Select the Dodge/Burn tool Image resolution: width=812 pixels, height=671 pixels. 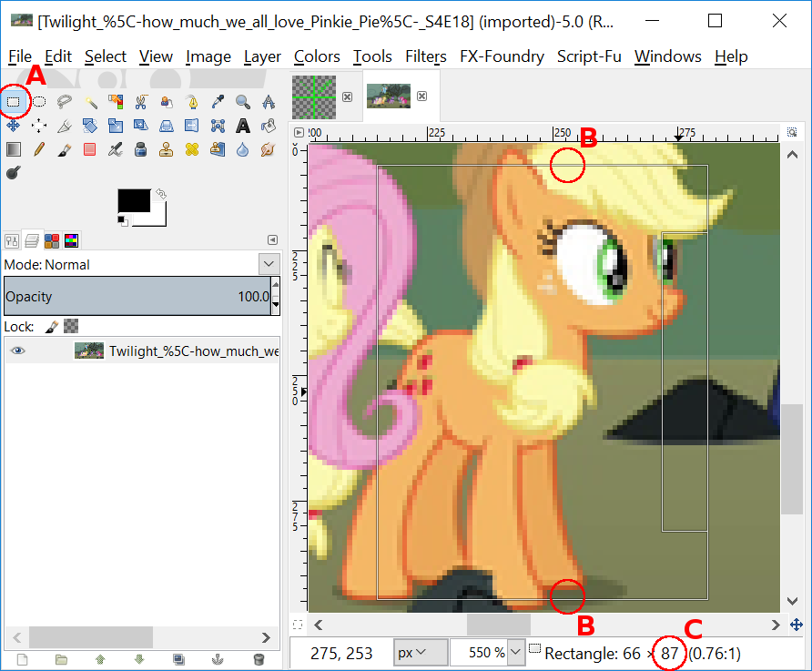point(14,172)
